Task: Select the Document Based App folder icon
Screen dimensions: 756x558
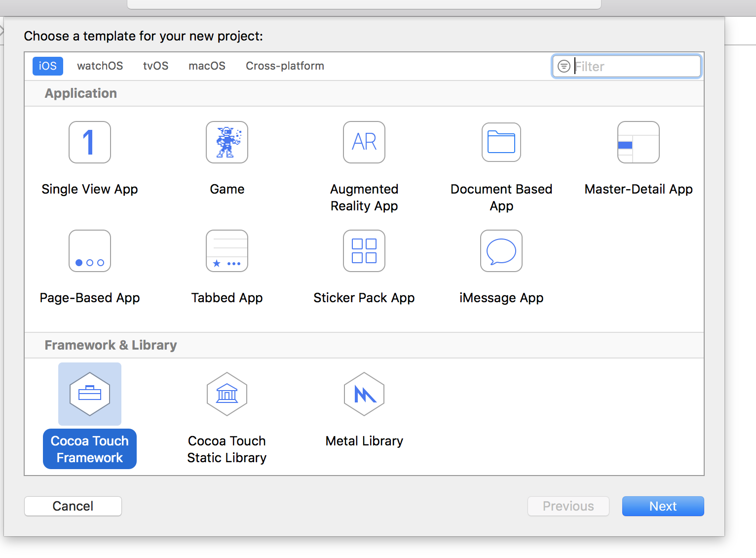Action: [501, 142]
